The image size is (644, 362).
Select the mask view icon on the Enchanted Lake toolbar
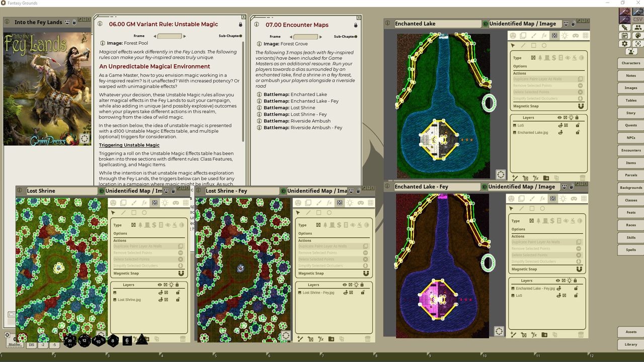(x=575, y=35)
